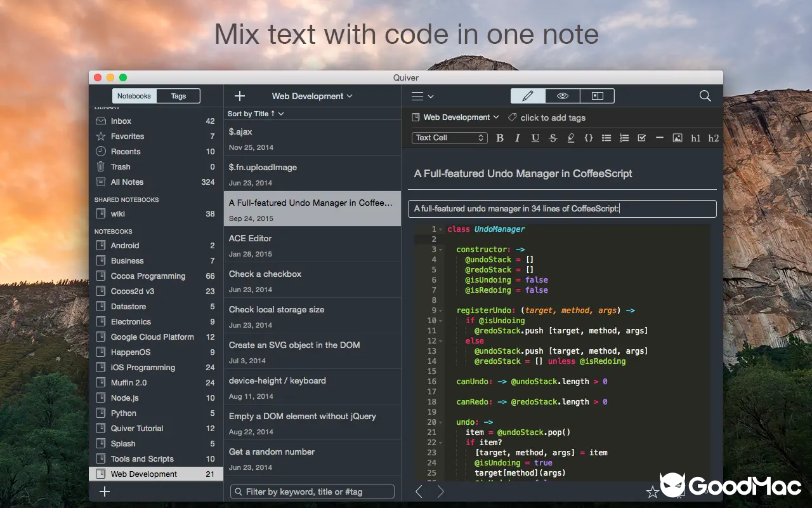Viewport: 812px width, 508px height.
Task: Collapse the class UndoManager code fold
Action: (x=441, y=229)
